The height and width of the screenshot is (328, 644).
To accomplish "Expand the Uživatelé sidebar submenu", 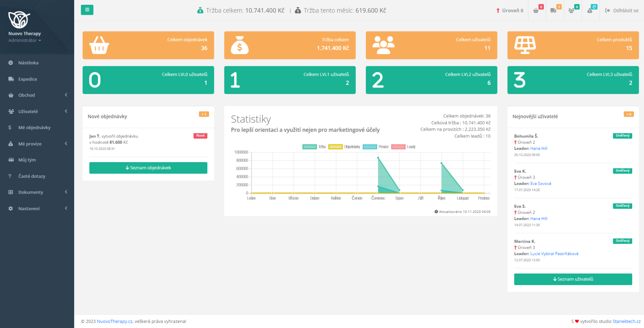I will [x=37, y=111].
